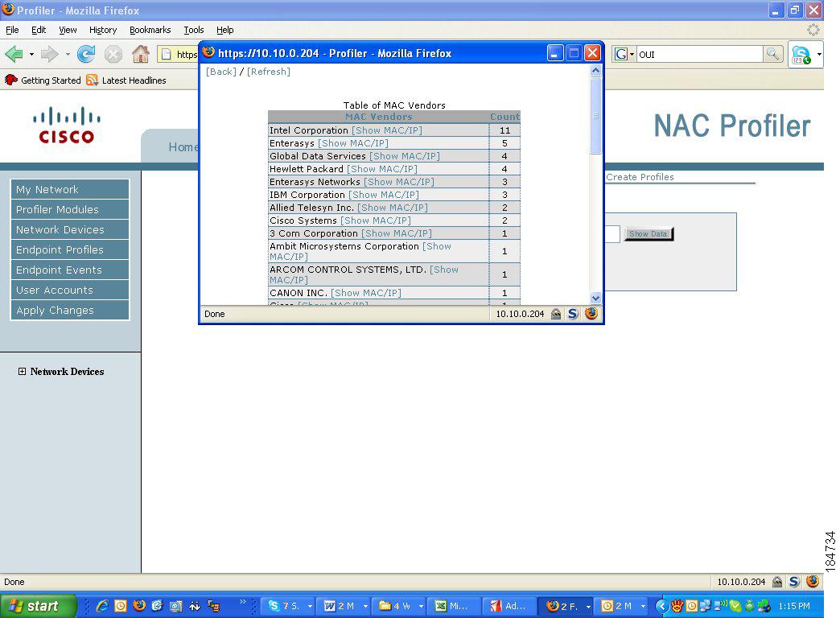The height and width of the screenshot is (618, 840).
Task: Open Endpoint Events in sidebar
Action: point(70,270)
